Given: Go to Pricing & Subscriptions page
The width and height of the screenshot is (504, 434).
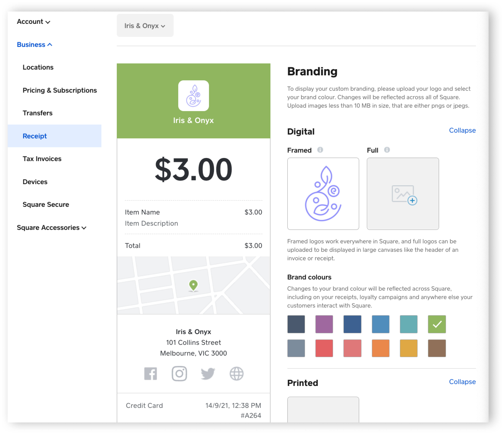Looking at the screenshot, I should pyautogui.click(x=60, y=90).
